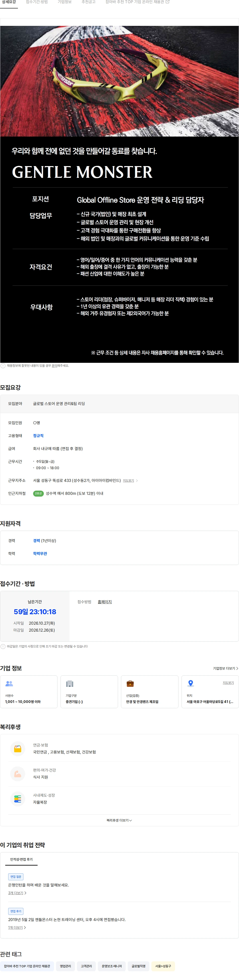Click the people icon in 사원수 card

(x=9, y=684)
